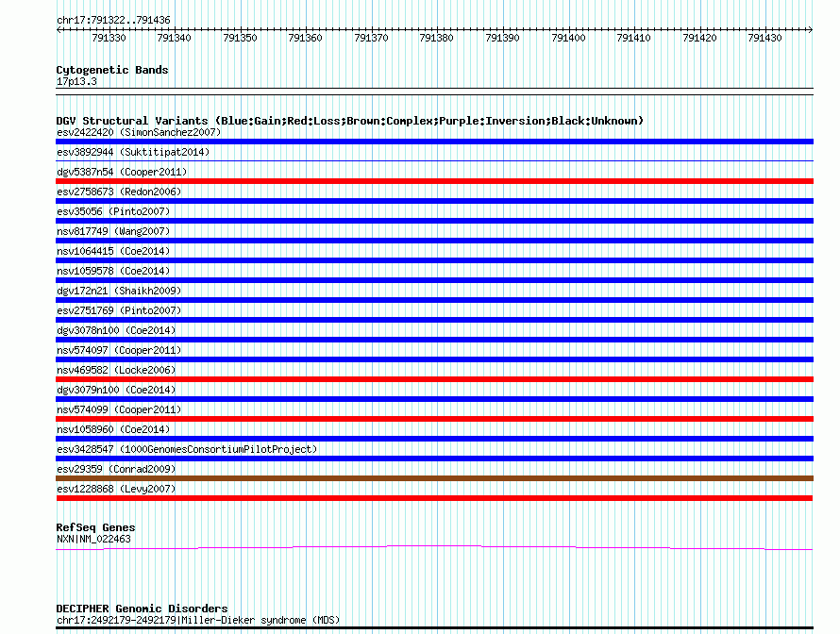Select the dgv172n21 Shaikh2009 variant label
The width and height of the screenshot is (840, 634).
click(x=119, y=291)
